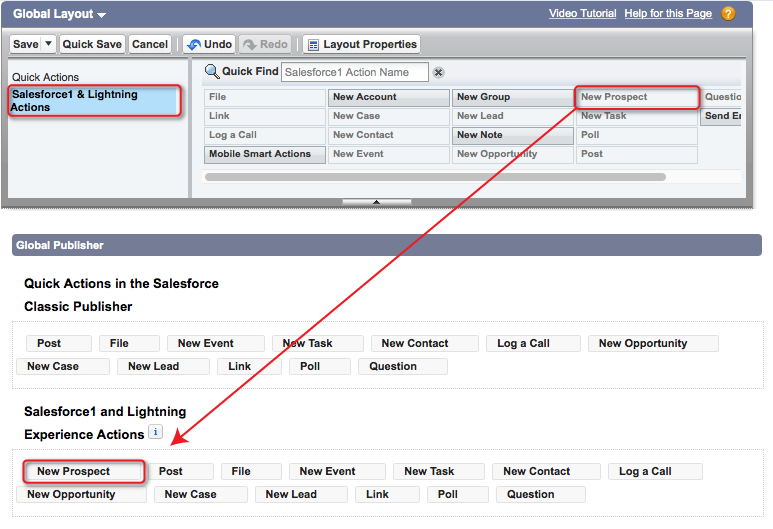
Task: Click New Task in Classic Publisher section
Action: 318,343
